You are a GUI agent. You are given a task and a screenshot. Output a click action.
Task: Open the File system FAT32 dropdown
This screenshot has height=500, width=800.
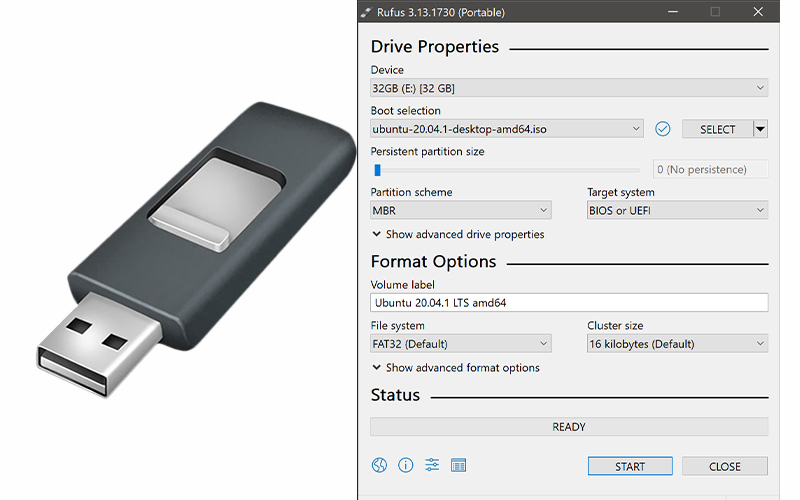click(461, 344)
